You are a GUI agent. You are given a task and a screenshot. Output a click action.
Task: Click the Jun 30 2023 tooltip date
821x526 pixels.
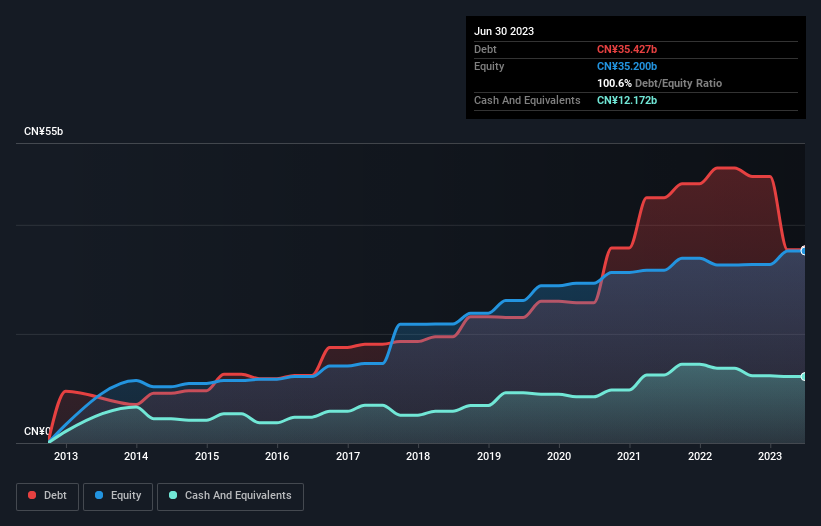[504, 31]
